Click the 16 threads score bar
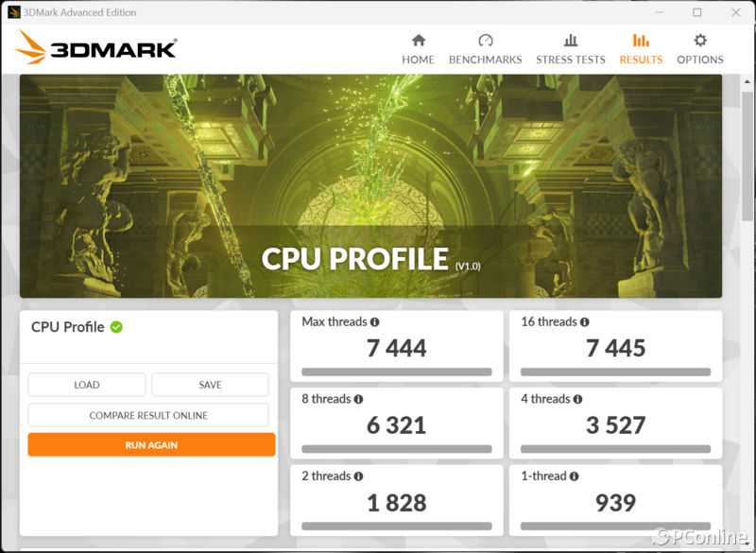 (x=616, y=372)
